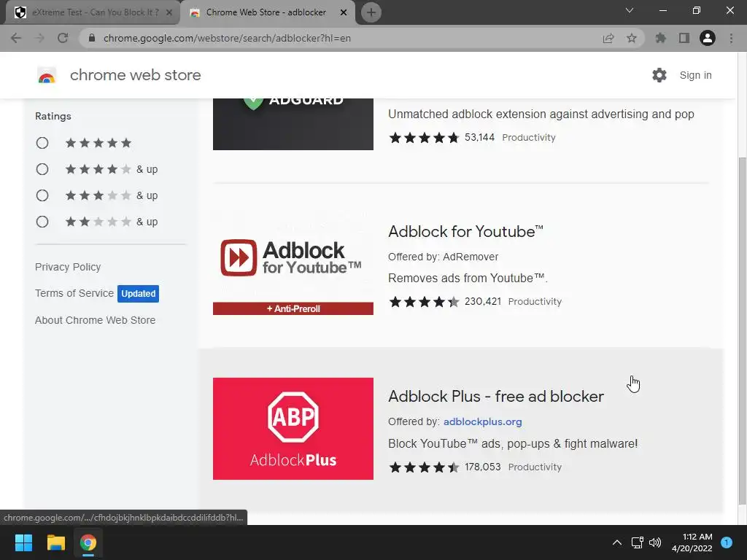Click the Updated badge
This screenshot has height=560, width=747.
138,294
